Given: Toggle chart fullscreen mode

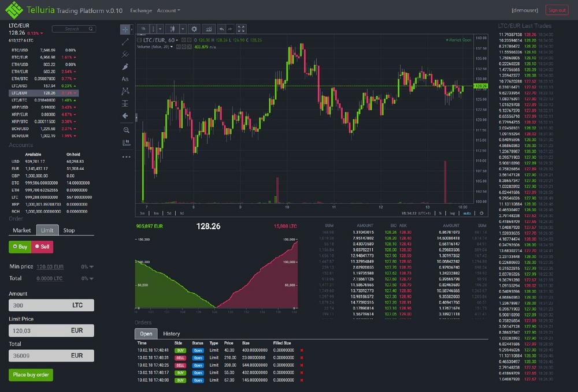Looking at the screenshot, I should 242,28.
